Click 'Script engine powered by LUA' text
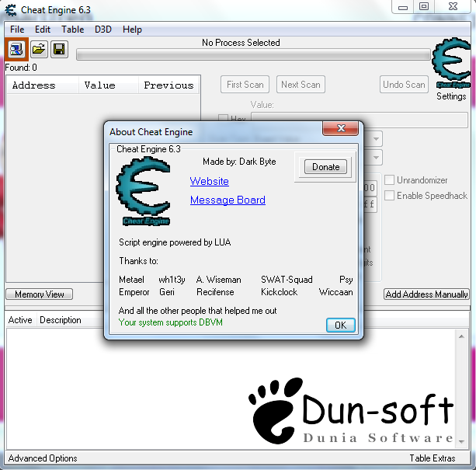 click(x=175, y=242)
